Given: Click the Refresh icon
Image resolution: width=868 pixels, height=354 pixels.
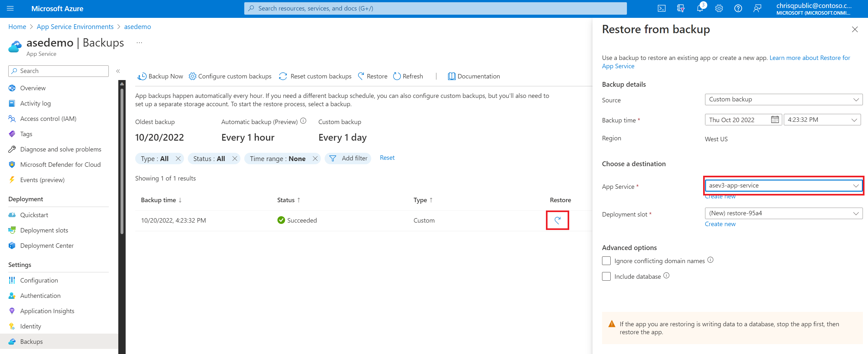Looking at the screenshot, I should tap(396, 76).
